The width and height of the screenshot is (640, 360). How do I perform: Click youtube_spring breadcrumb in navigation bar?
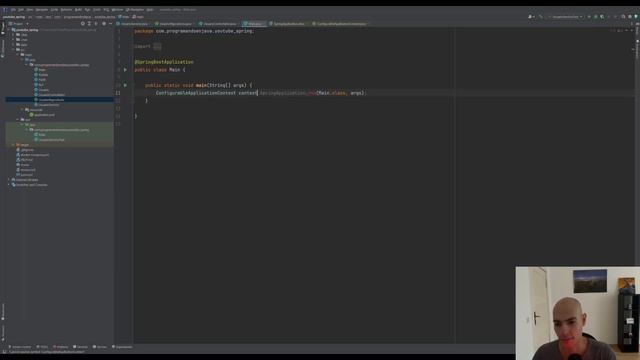[x=14, y=17]
